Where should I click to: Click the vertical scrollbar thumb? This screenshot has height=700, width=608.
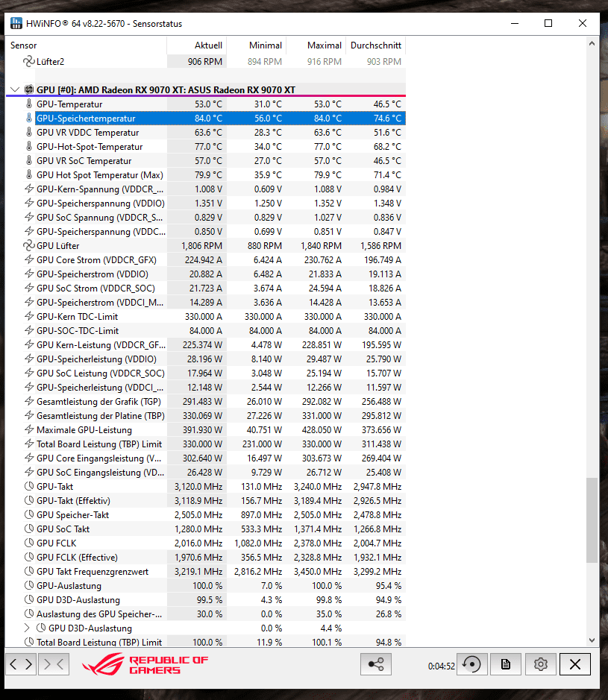pyautogui.click(x=592, y=520)
